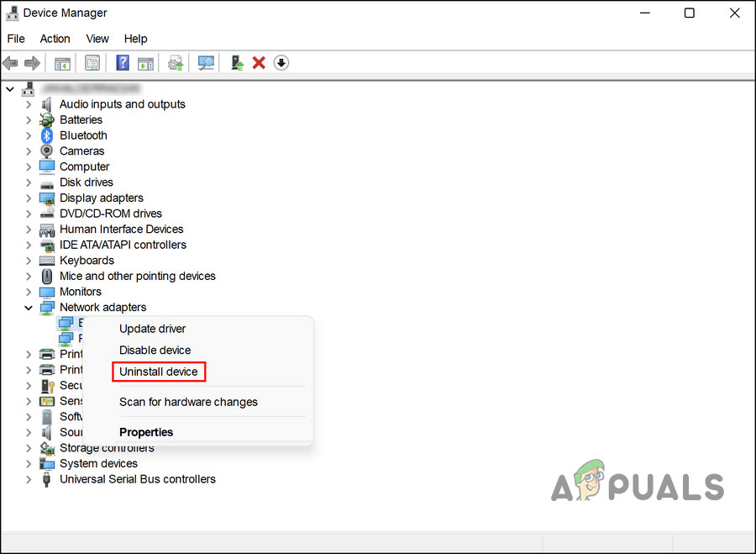
Task: Select the Batteries category icon
Action: [47, 119]
